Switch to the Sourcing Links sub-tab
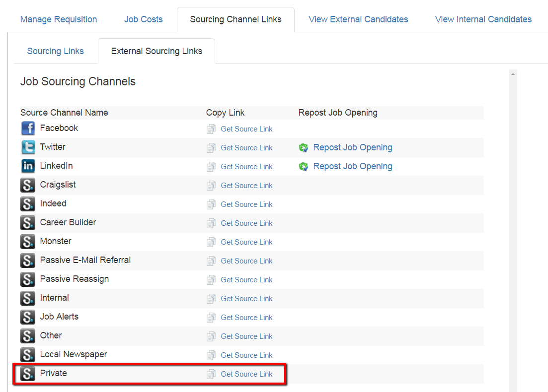 pos(56,51)
